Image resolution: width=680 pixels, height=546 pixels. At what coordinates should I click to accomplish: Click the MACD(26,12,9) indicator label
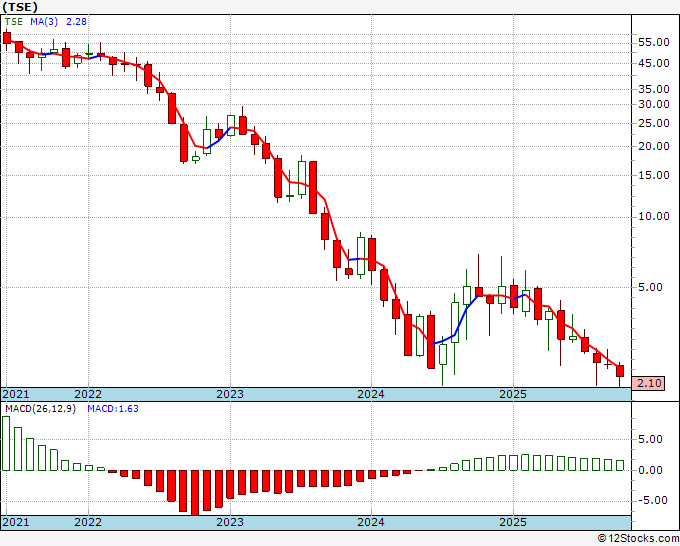[40, 409]
